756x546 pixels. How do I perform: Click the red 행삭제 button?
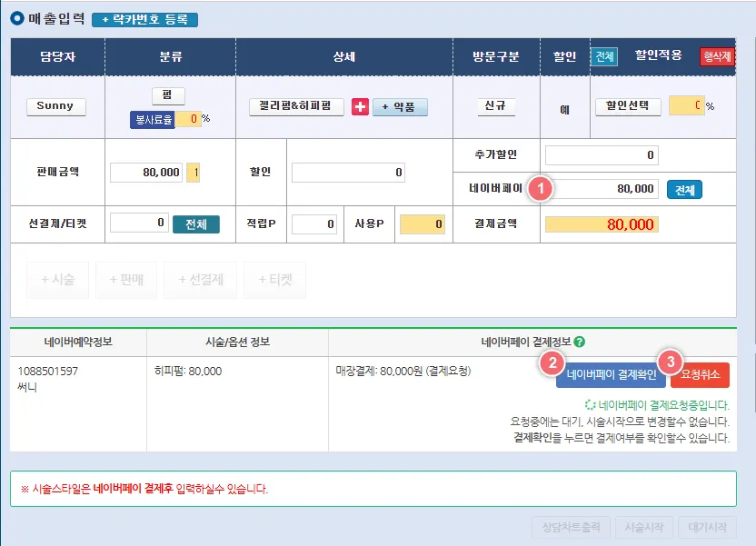click(x=717, y=57)
